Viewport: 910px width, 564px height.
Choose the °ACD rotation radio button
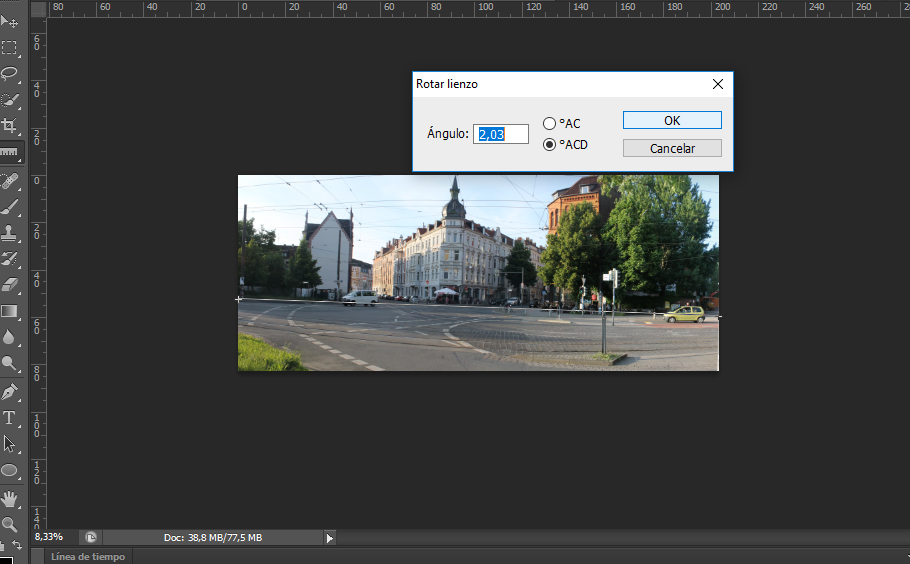[549, 144]
